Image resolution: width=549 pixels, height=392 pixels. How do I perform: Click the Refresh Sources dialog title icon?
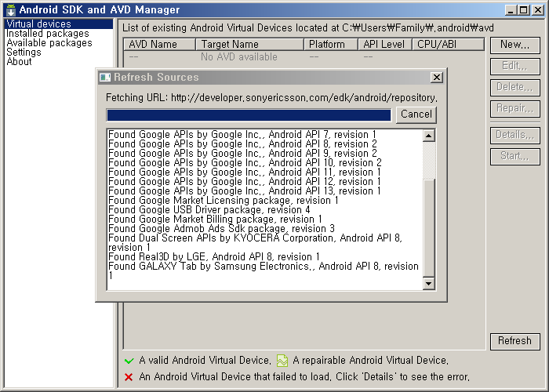104,77
